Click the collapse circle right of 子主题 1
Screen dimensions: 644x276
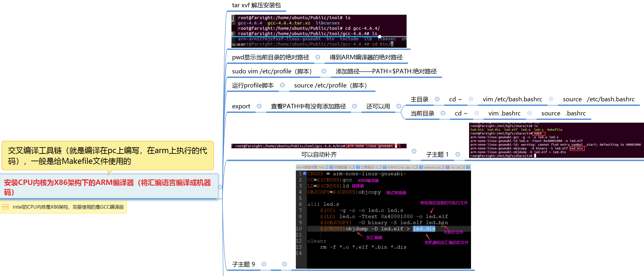pyautogui.click(x=458, y=154)
